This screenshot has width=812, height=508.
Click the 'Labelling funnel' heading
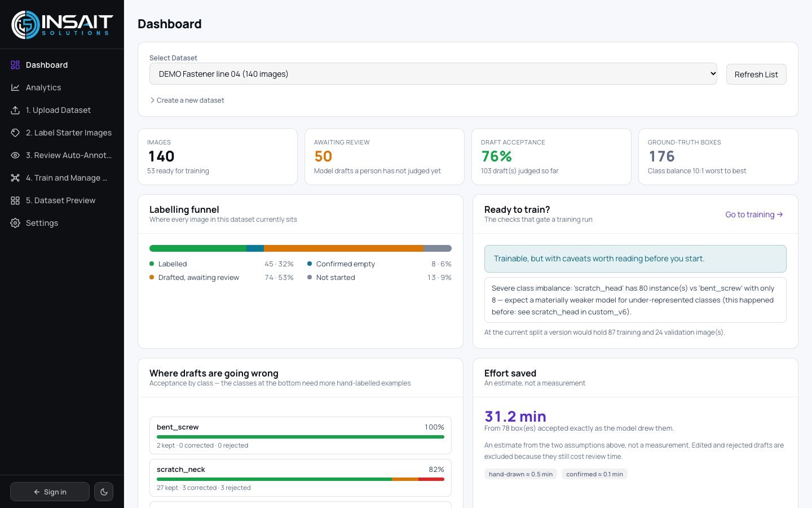tap(184, 209)
